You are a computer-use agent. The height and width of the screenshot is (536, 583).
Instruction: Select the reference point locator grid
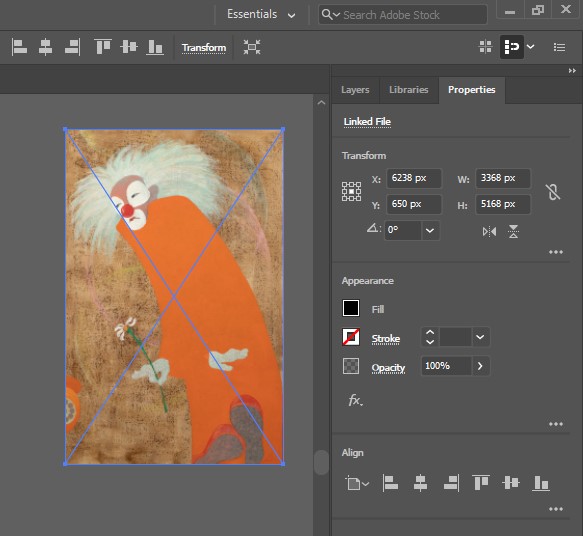[x=351, y=191]
